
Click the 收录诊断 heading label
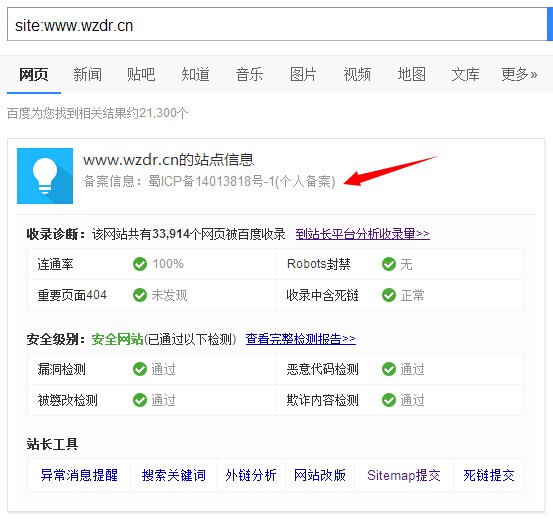click(x=55, y=234)
